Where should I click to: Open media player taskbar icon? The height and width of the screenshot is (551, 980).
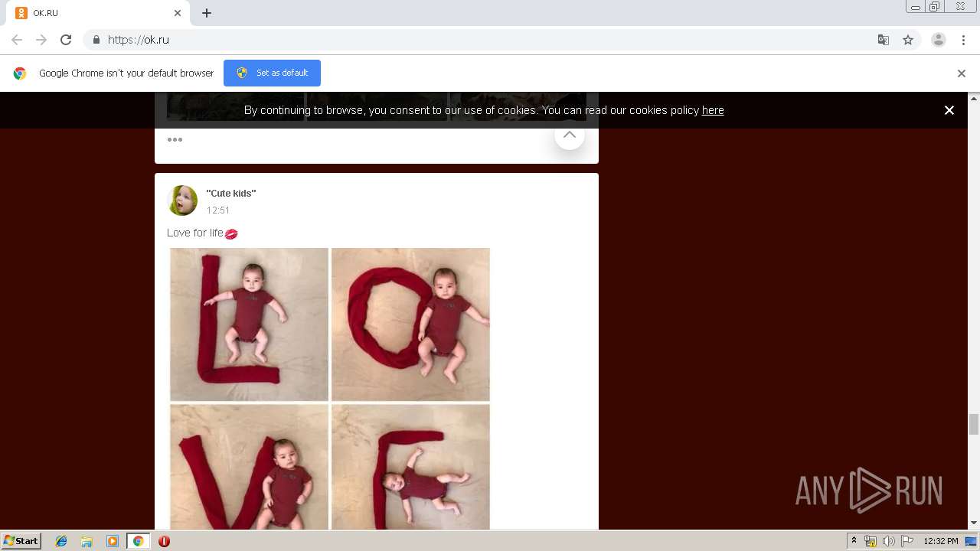coord(113,541)
